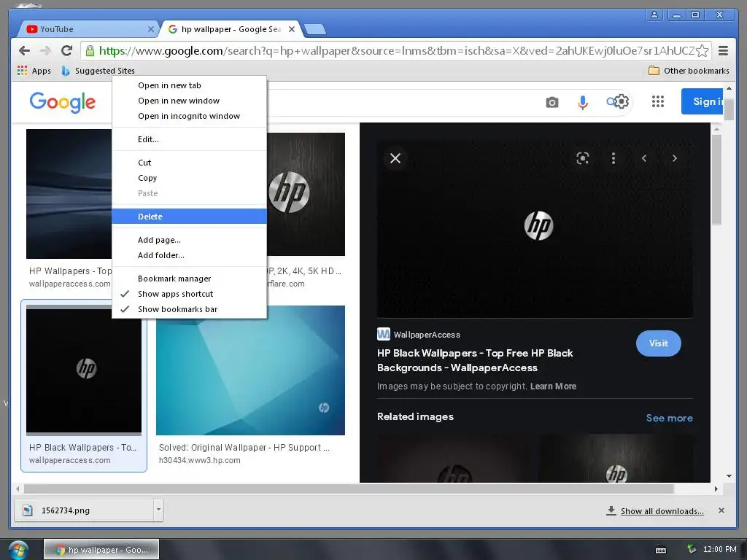Click the highlighted Delete menu item

pos(189,216)
